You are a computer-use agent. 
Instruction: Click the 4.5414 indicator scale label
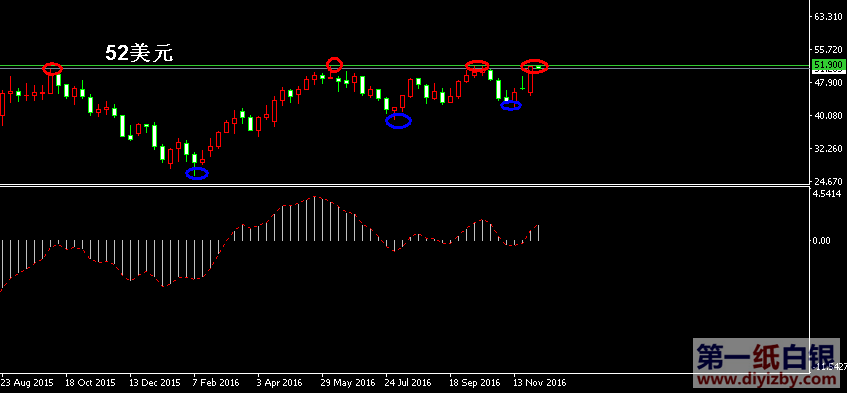828,193
